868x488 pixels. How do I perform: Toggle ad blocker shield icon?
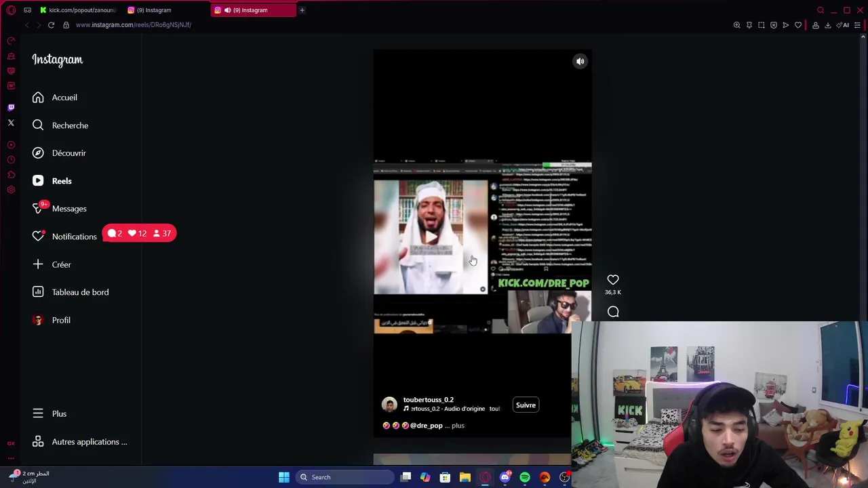(x=774, y=25)
